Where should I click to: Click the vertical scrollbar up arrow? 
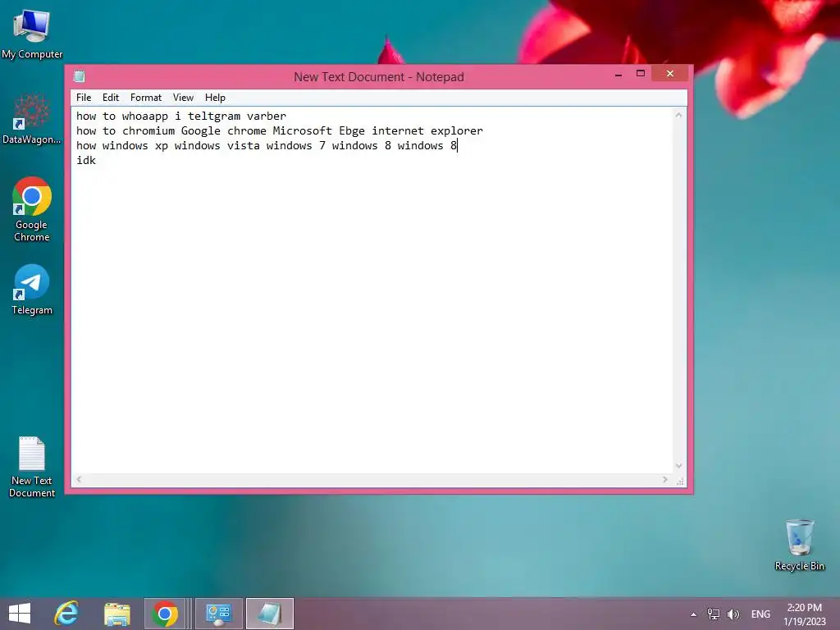click(678, 115)
